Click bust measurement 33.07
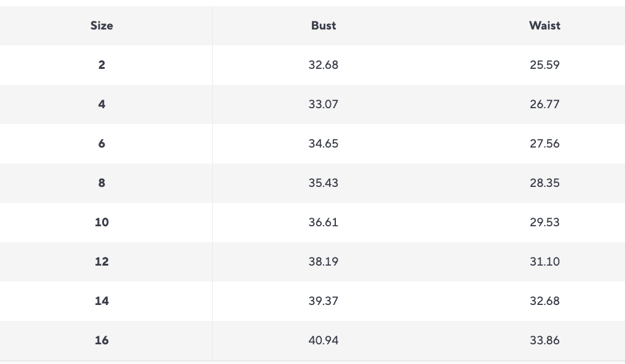Image resolution: width=625 pixels, height=364 pixels. (x=324, y=105)
